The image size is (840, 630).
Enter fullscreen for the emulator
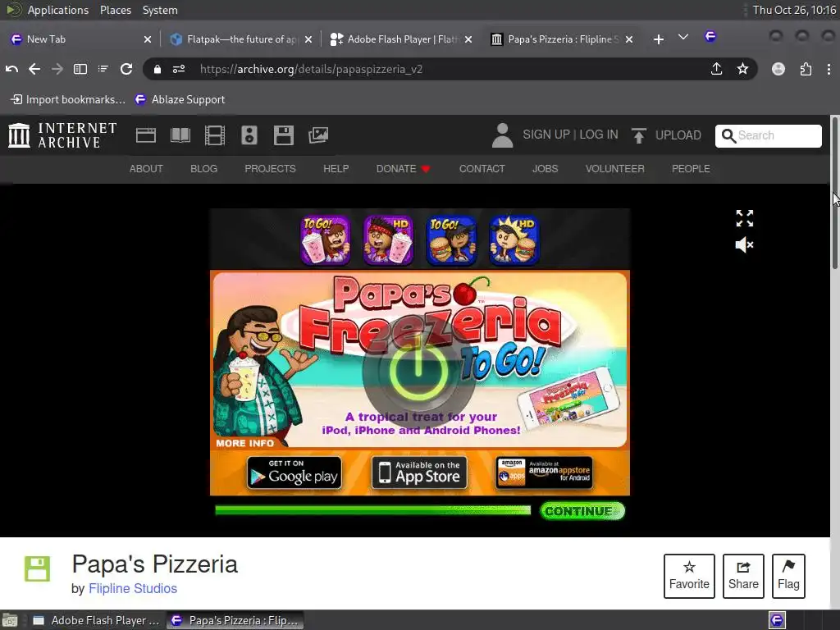(744, 218)
